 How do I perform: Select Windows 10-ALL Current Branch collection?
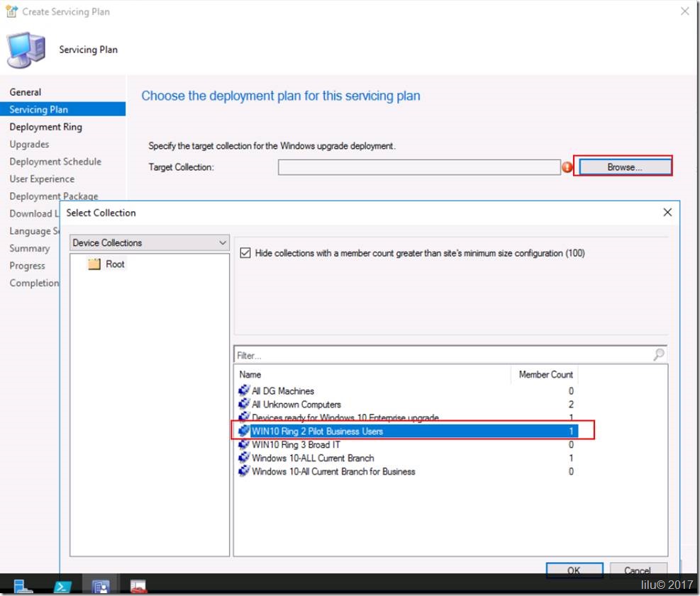(x=313, y=458)
